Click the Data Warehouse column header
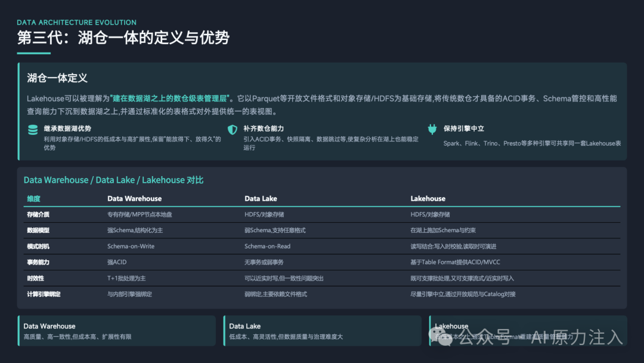 pos(134,199)
